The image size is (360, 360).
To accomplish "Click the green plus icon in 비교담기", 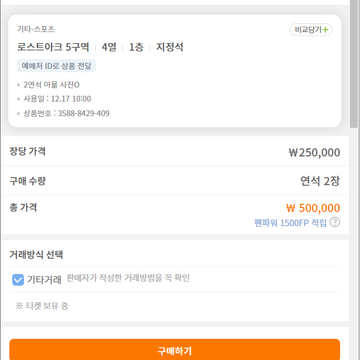I will [325, 30].
